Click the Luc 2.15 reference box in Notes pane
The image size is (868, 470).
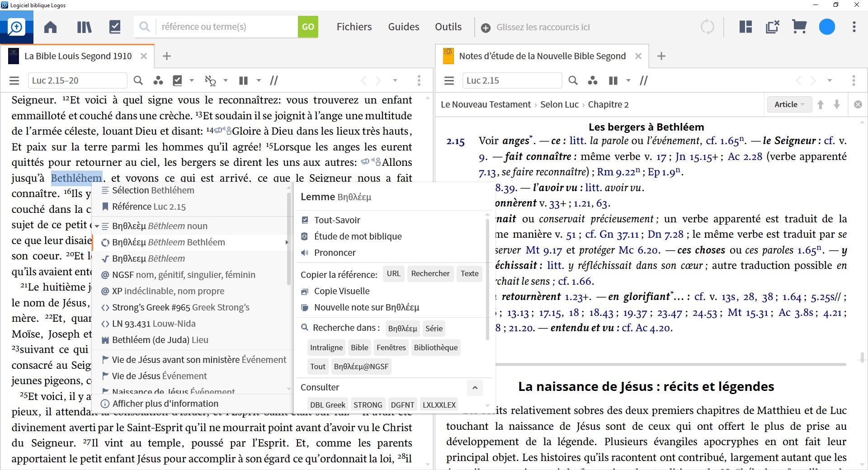pos(512,80)
